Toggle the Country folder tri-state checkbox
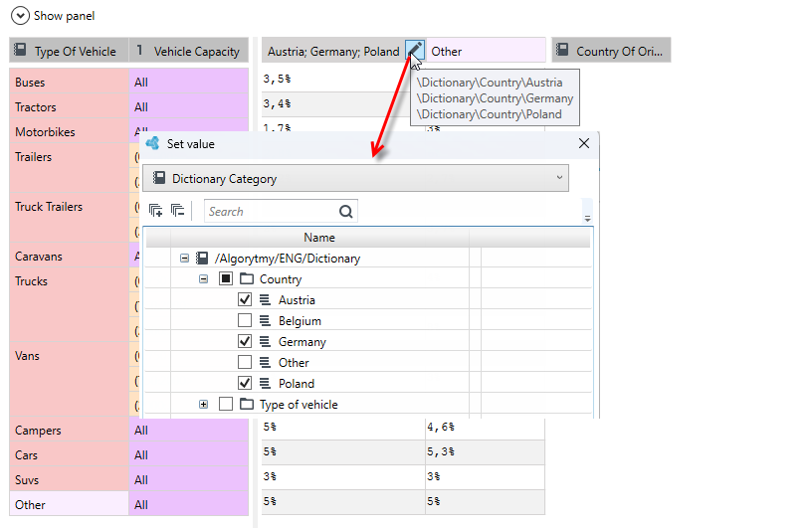Image resolution: width=812 pixels, height=528 pixels. point(226,279)
